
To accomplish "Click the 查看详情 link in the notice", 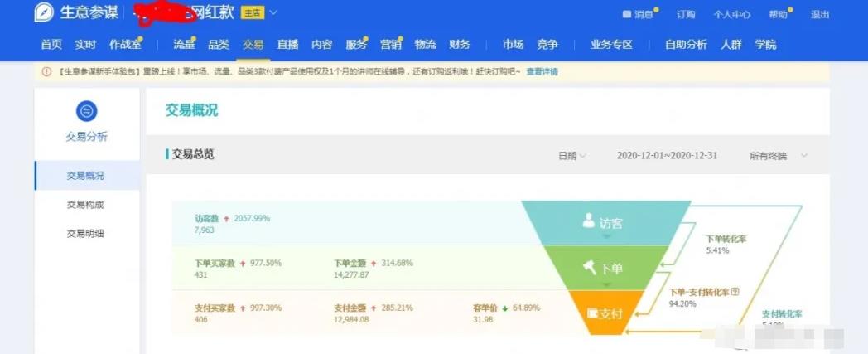I will pos(542,71).
